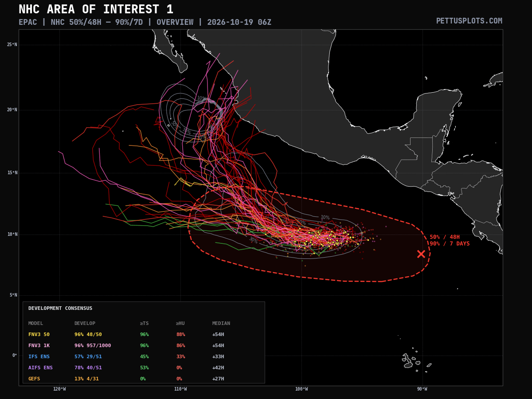Click the "78% 40/51" develop value
The height and width of the screenshot is (399, 532).
88,368
